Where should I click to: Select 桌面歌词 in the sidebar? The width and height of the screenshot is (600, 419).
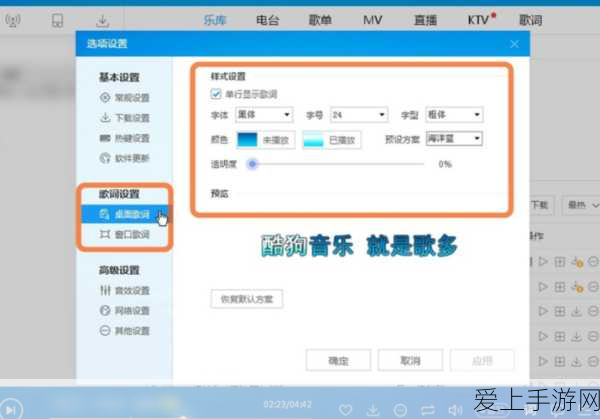click(125, 214)
